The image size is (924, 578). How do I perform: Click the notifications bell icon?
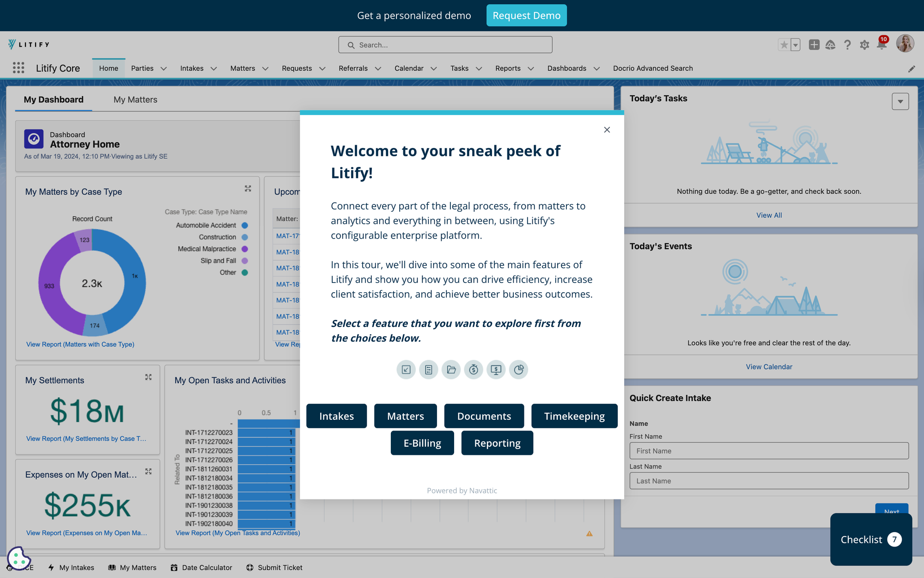pos(881,45)
